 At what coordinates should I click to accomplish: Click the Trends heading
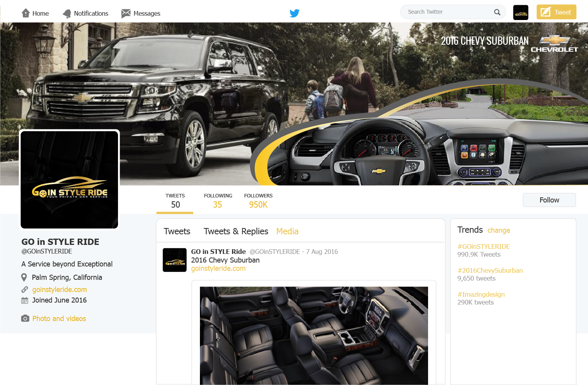coord(470,230)
